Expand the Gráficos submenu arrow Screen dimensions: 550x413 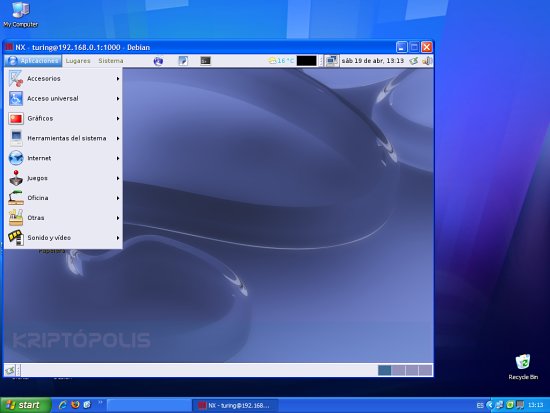point(118,119)
